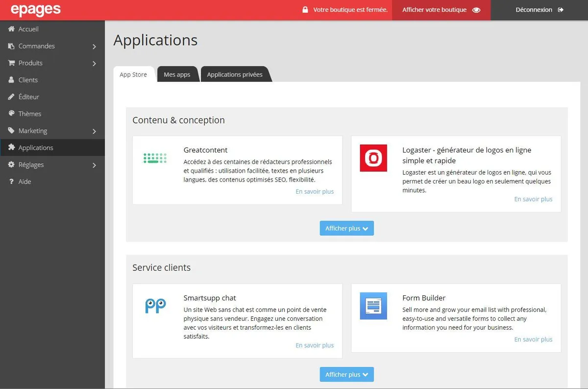Open the Smartsupp chat app logo
This screenshot has height=389, width=588.
coord(155,306)
